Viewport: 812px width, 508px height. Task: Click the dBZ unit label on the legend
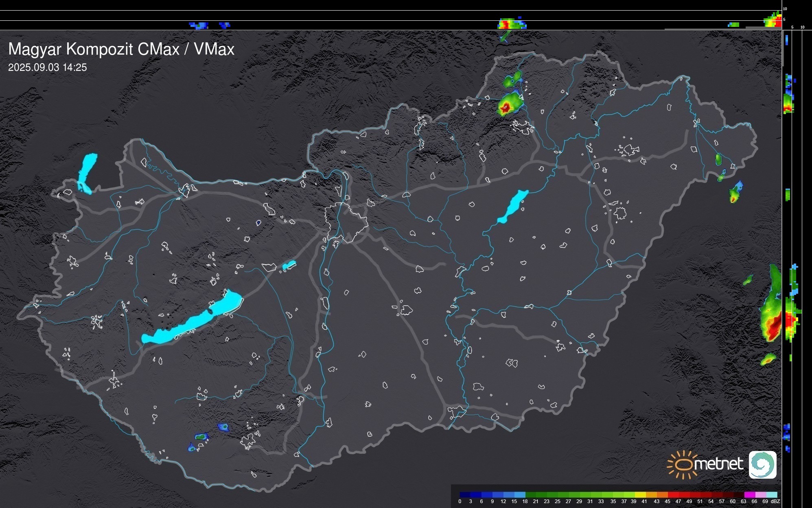point(775,501)
